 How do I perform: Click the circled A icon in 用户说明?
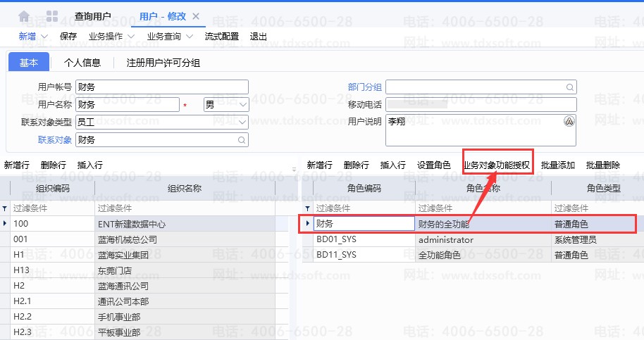tap(569, 121)
